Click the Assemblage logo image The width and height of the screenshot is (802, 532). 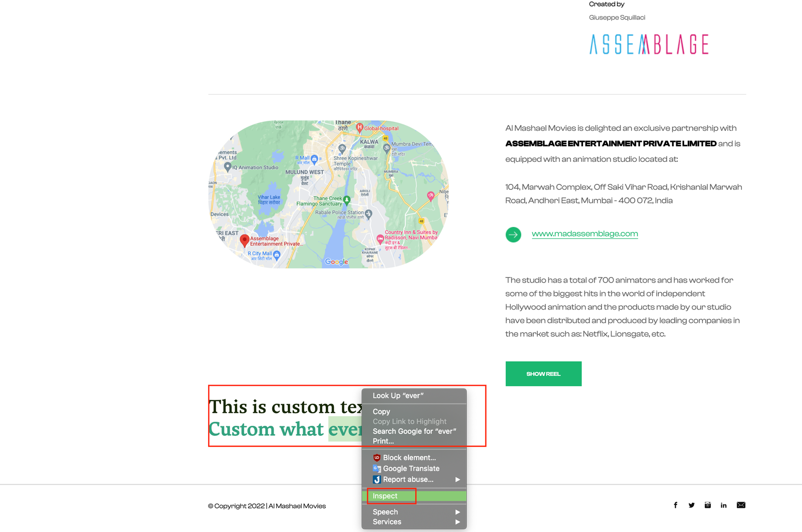click(x=648, y=44)
